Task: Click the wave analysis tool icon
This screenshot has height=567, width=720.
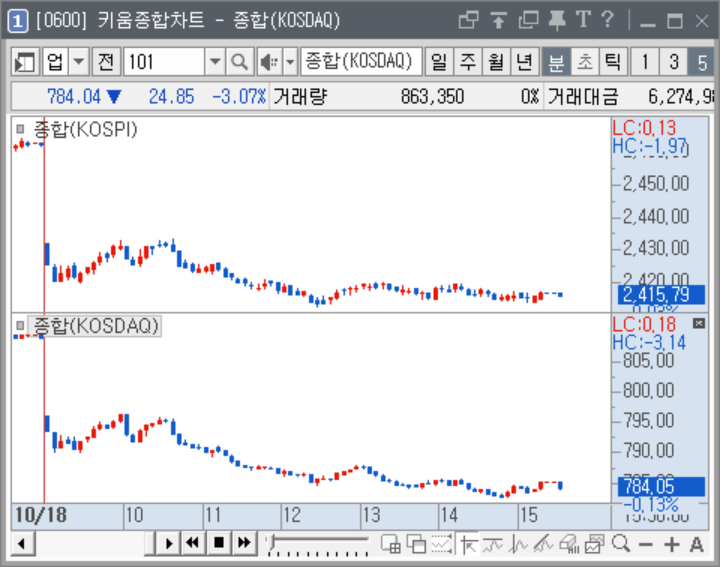Action: click(519, 545)
